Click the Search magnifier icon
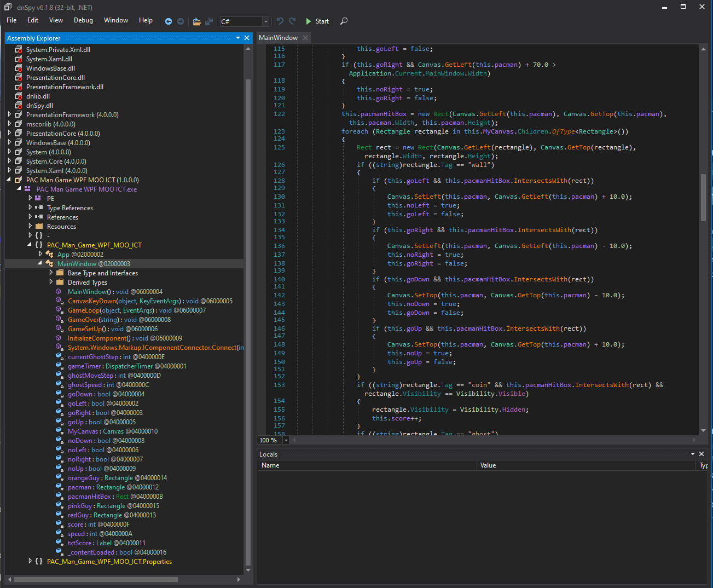 (x=344, y=21)
